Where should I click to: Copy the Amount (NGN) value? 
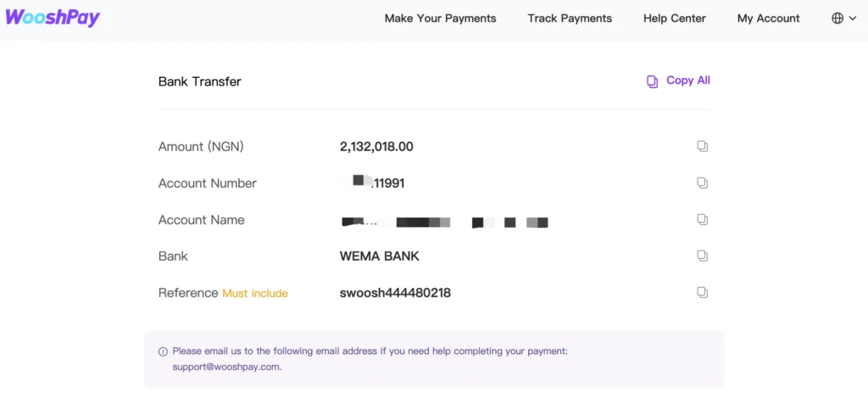[702, 146]
